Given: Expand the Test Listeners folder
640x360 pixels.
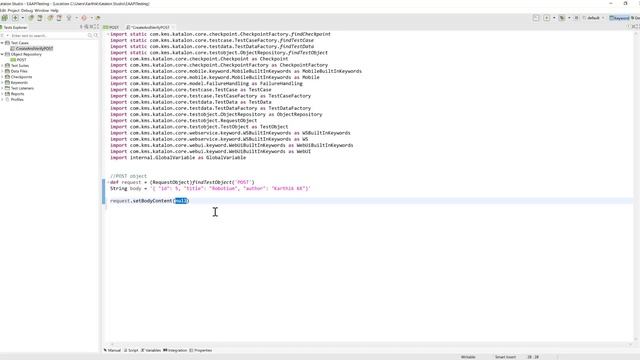Looking at the screenshot, I should (x=2, y=89).
